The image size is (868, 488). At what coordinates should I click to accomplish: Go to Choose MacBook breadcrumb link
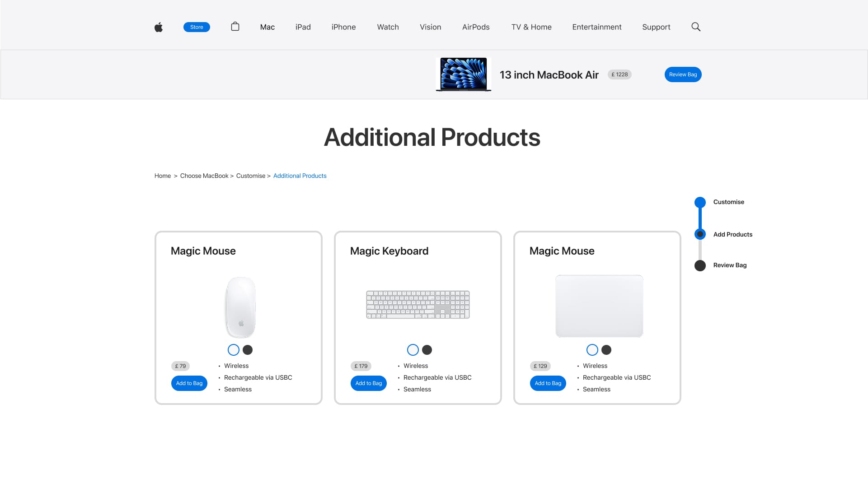click(x=204, y=176)
